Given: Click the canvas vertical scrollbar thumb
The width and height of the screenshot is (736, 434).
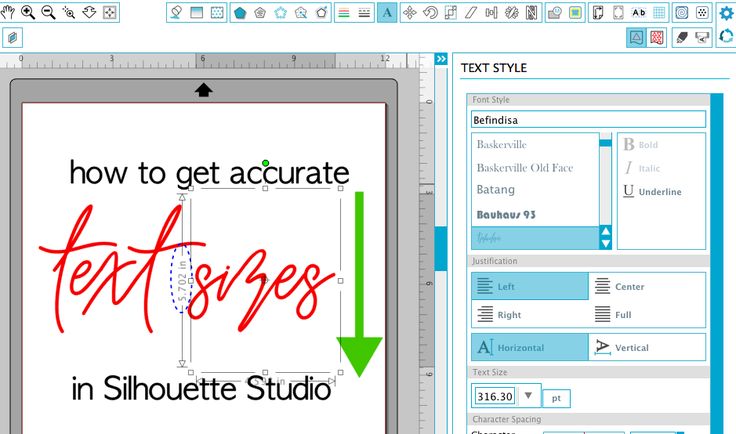Looking at the screenshot, I should tap(441, 249).
